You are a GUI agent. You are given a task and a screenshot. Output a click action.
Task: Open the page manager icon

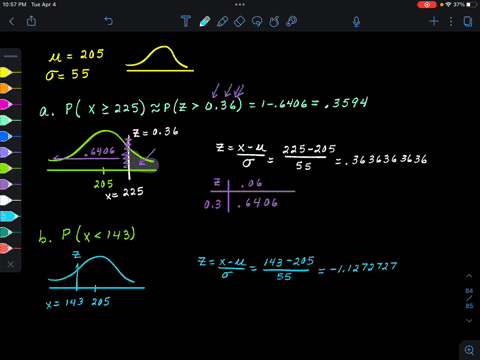click(x=468, y=22)
